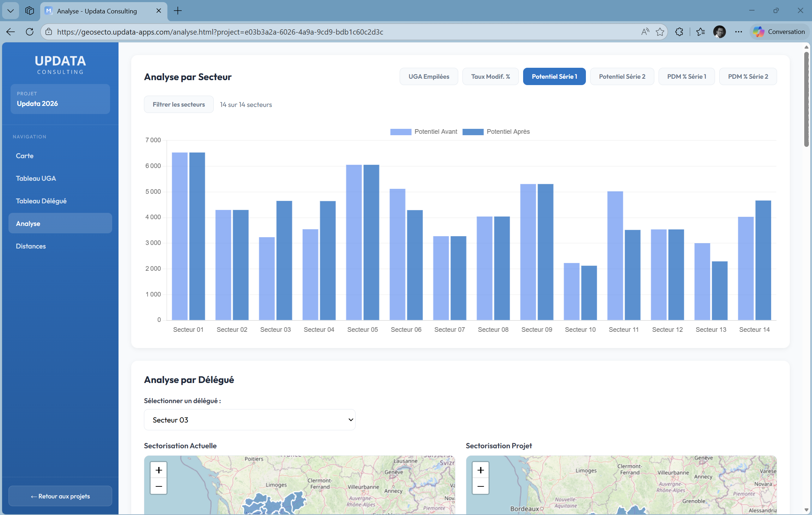Click the Filtrer les secteurs button
This screenshot has height=515, width=812.
[x=178, y=104]
